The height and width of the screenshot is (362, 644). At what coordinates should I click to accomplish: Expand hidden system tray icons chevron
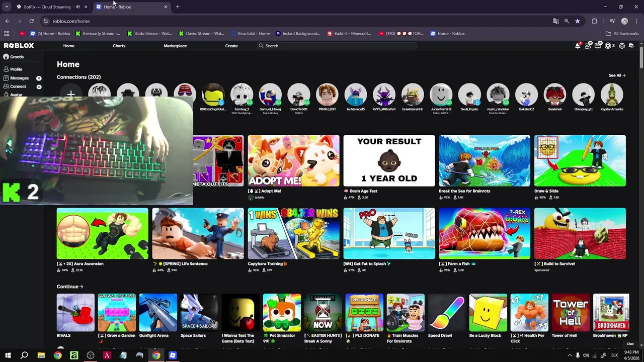click(570, 355)
